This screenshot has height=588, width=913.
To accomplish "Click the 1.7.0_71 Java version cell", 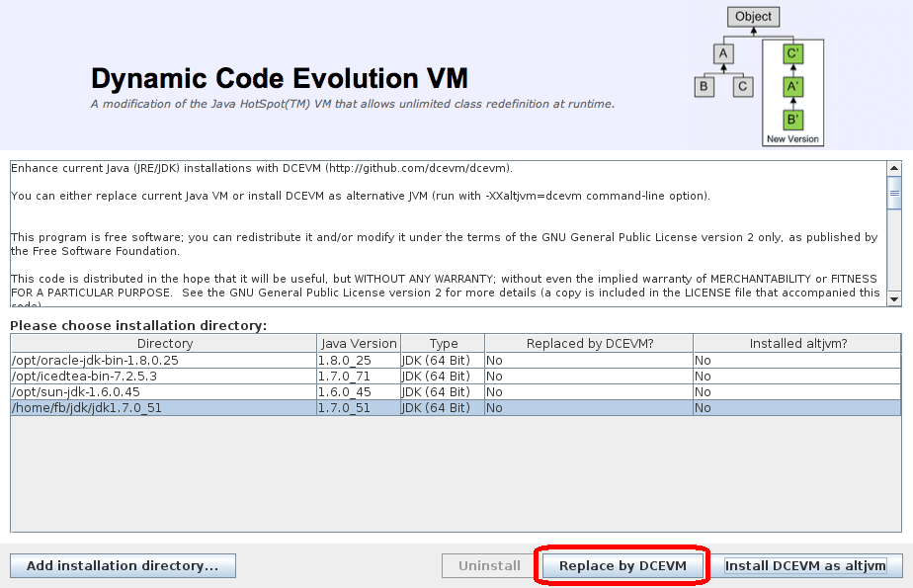I will click(x=359, y=377).
